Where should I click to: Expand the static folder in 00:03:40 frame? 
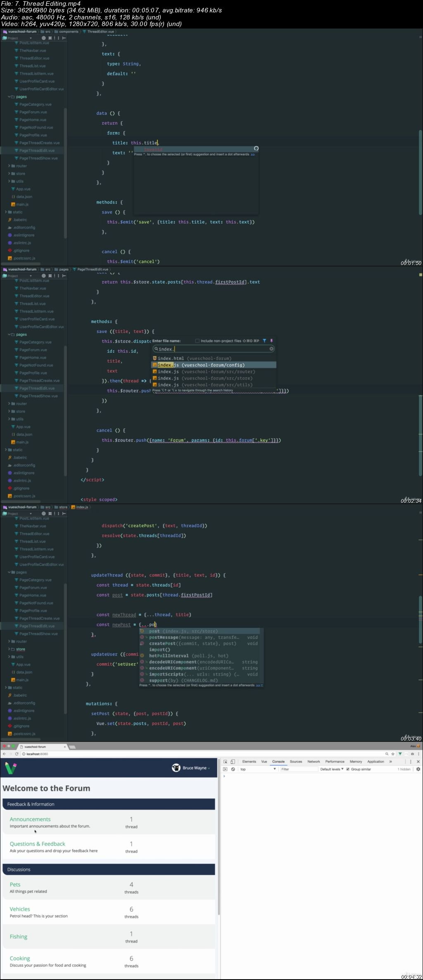coord(6,688)
